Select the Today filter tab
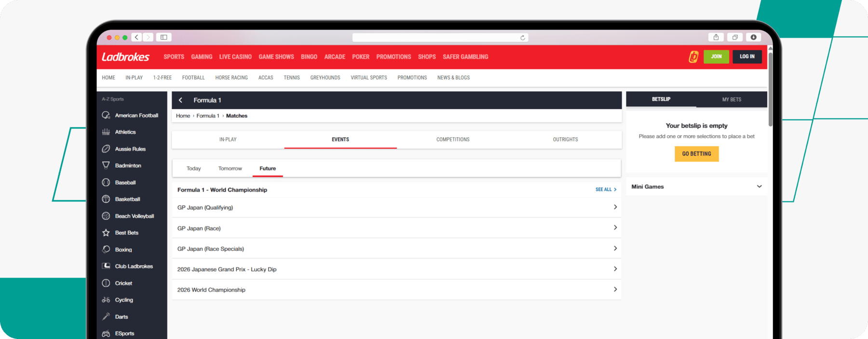868x339 pixels. 194,169
